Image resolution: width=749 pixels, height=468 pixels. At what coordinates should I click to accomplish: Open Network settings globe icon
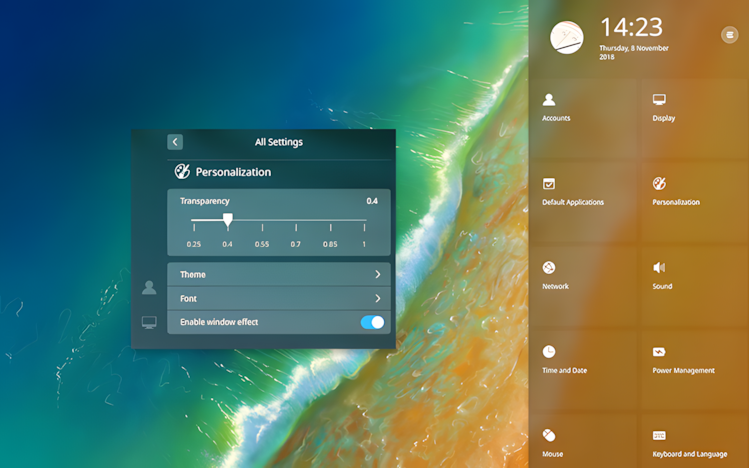pos(549,267)
